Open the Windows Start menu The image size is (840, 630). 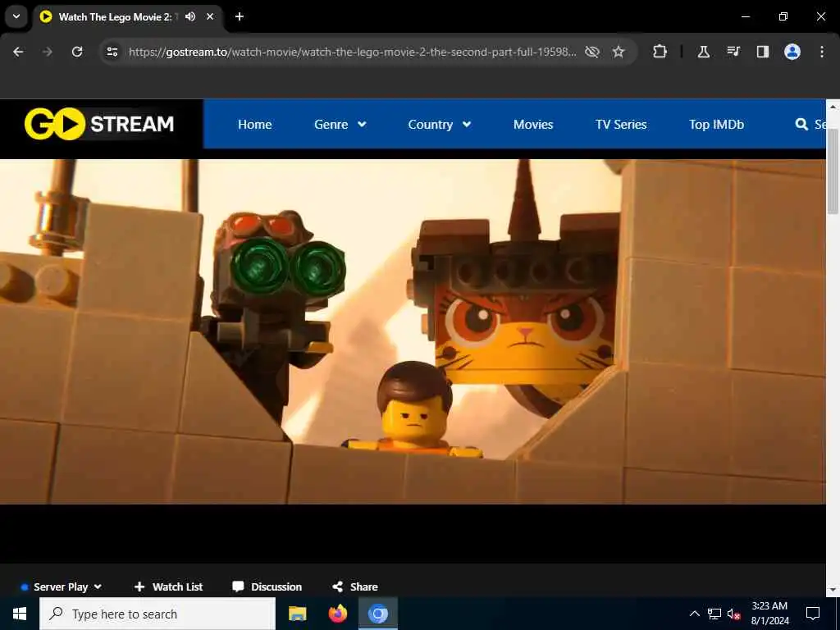(x=20, y=614)
